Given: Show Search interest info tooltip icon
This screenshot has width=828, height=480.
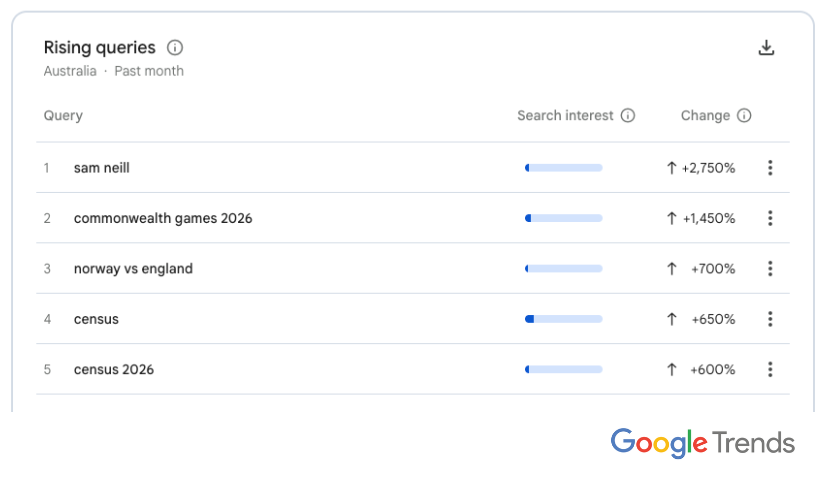Looking at the screenshot, I should 627,115.
